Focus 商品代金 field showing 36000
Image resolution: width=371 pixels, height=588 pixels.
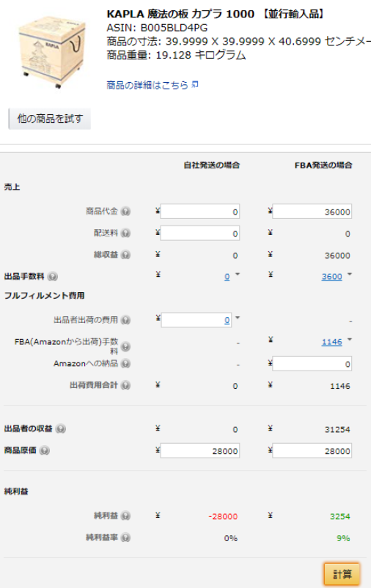[312, 212]
